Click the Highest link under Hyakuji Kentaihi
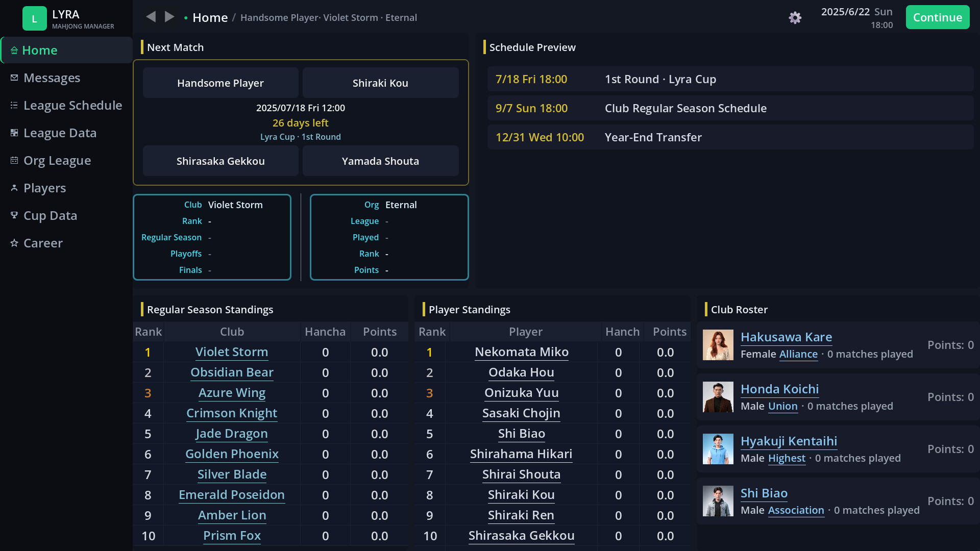Image resolution: width=980 pixels, height=551 pixels. [787, 458]
